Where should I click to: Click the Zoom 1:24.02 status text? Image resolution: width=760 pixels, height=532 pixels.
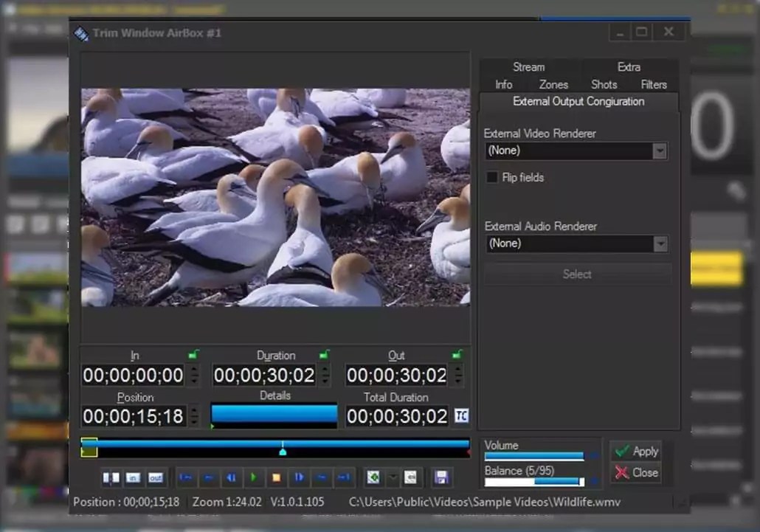point(227,502)
